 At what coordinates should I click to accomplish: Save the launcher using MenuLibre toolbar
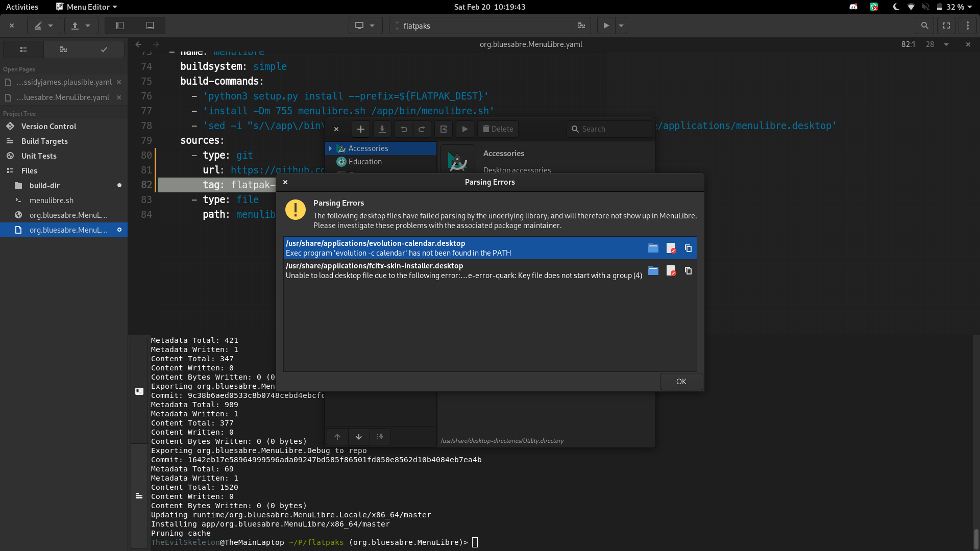click(382, 129)
